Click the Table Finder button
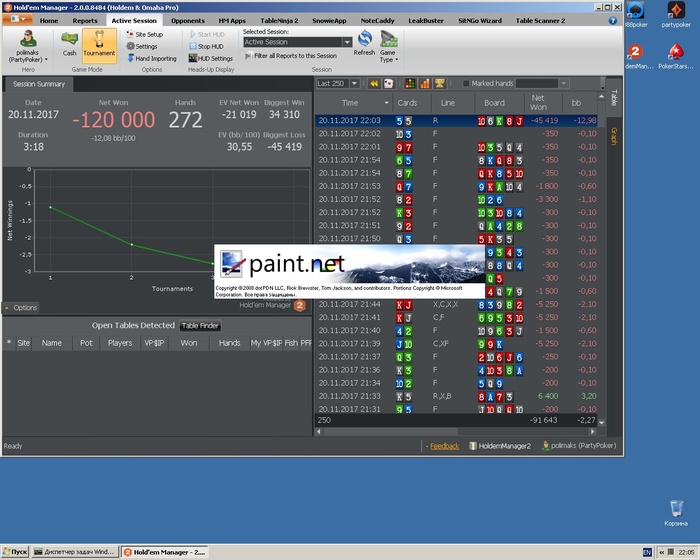The height and width of the screenshot is (560, 700). coord(200,326)
